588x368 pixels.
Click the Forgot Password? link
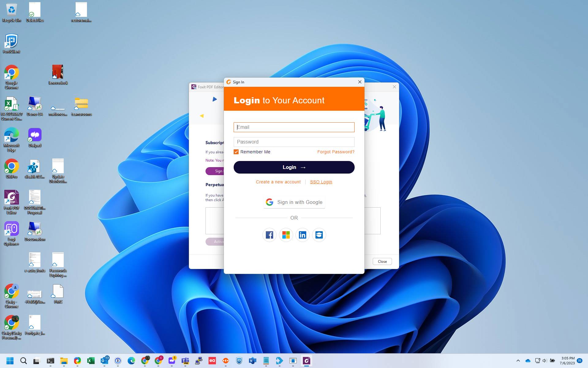(x=336, y=152)
